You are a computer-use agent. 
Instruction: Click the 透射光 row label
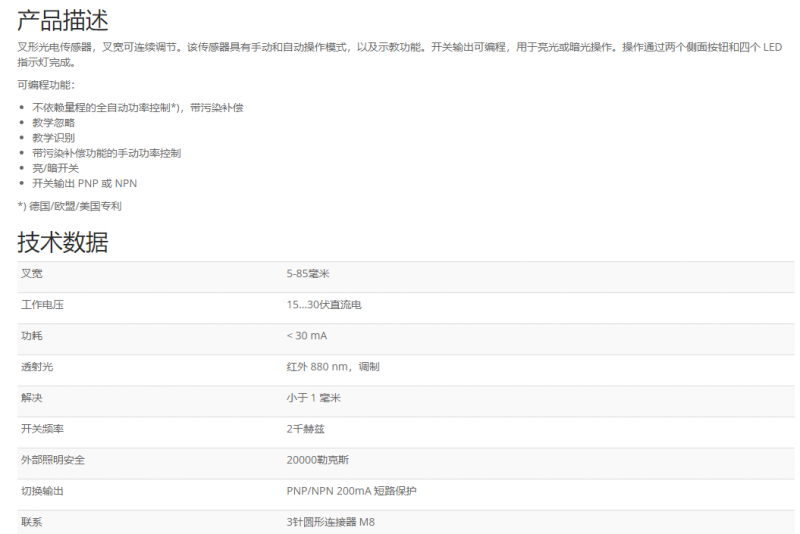pyautogui.click(x=37, y=367)
